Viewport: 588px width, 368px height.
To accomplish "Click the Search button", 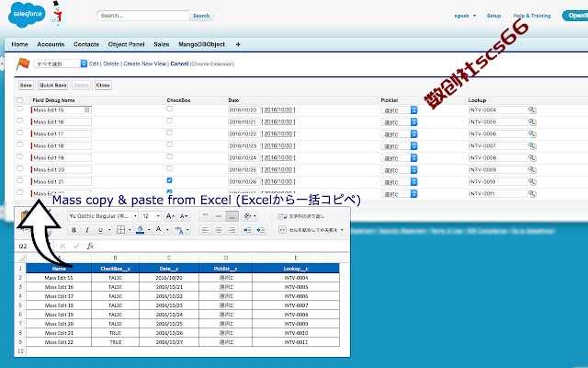I will click(x=201, y=16).
